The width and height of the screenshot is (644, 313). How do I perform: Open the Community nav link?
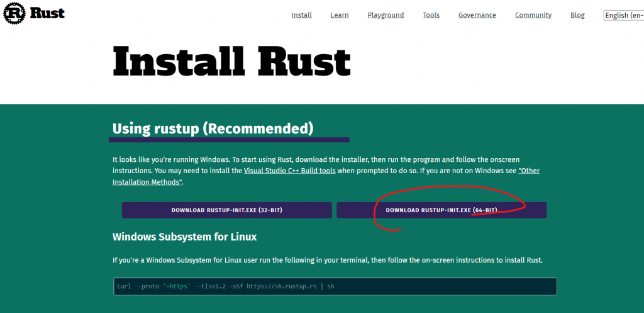tap(533, 15)
